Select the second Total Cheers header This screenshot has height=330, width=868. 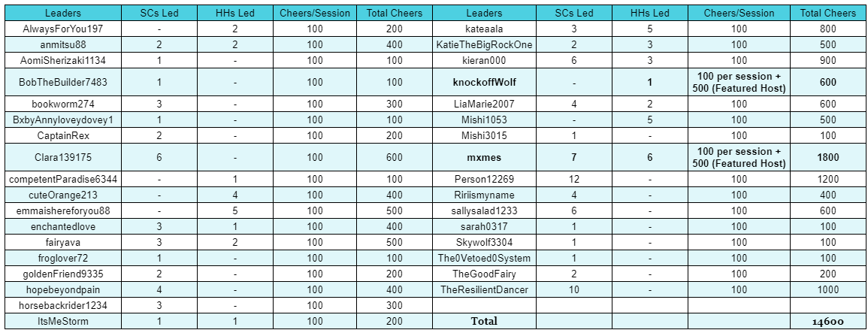pyautogui.click(x=828, y=13)
